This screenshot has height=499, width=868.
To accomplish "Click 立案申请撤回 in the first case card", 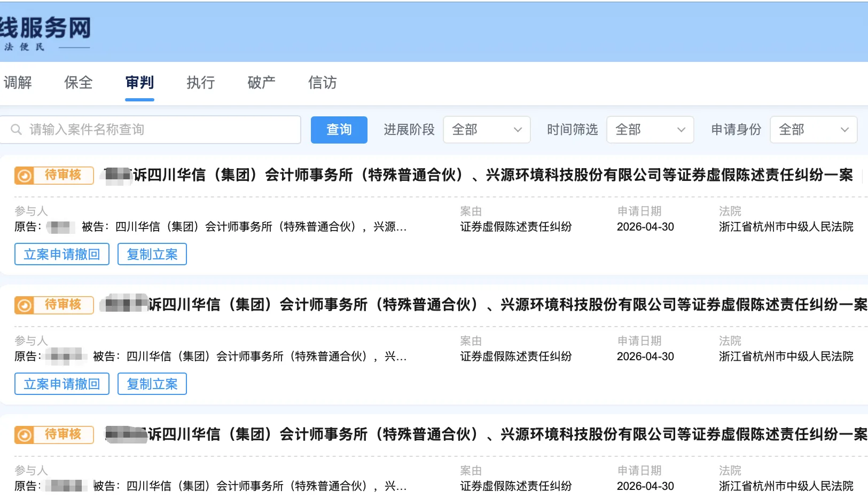I will coord(62,254).
